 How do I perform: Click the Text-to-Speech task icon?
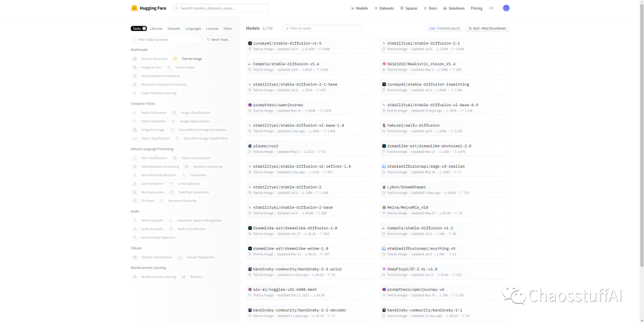pyautogui.click(x=135, y=220)
